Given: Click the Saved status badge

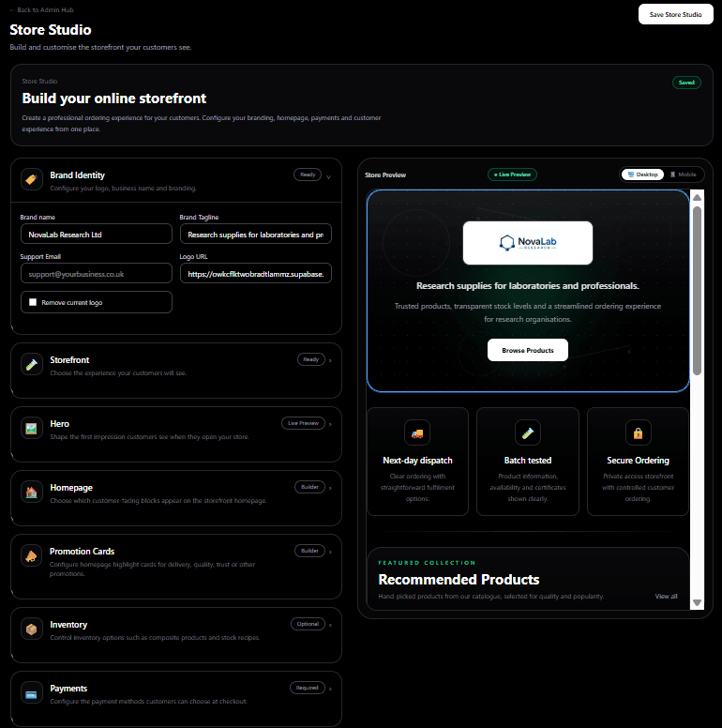Looking at the screenshot, I should click(686, 83).
